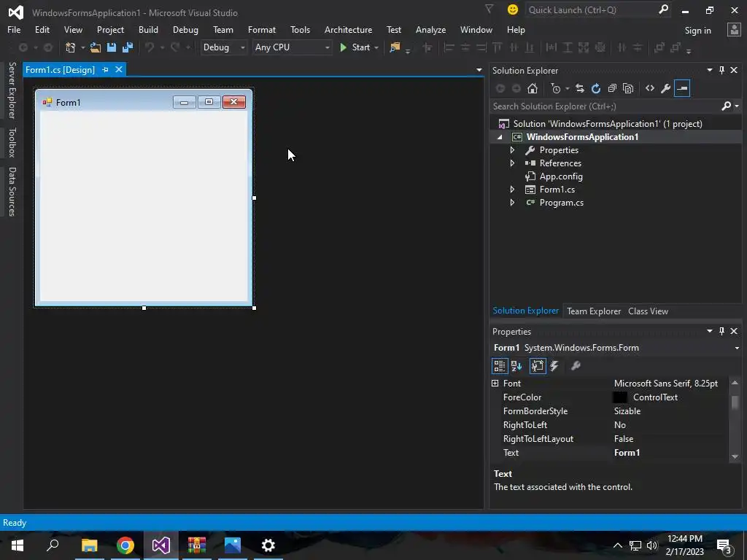Screen dimensions: 747x560
Task: Switch to the Class View tab
Action: 648,311
